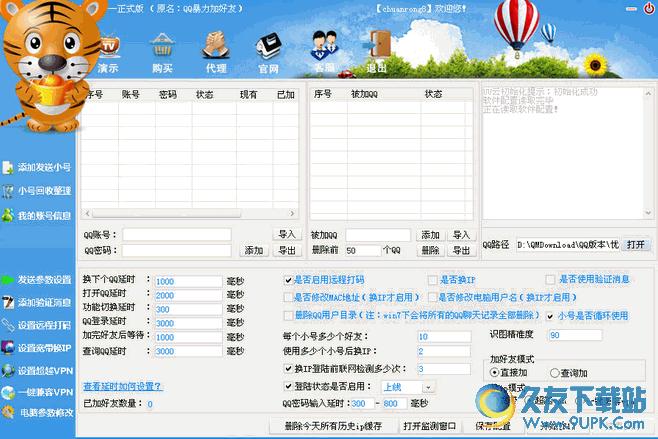The image size is (658, 439).
Task: Click 导出 button beside 删除 button
Action: [461, 251]
